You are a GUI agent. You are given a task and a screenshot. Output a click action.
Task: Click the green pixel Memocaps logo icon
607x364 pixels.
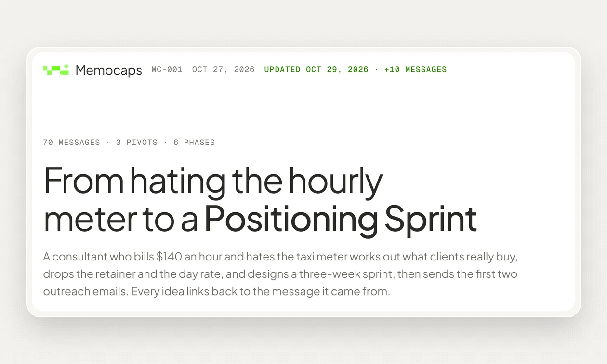coord(56,69)
